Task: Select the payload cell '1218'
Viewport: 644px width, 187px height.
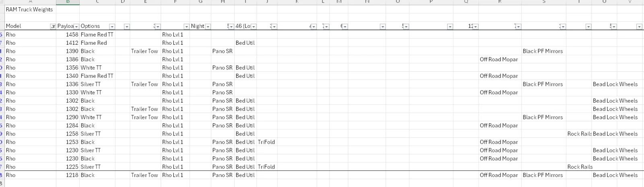Action: click(x=72, y=175)
